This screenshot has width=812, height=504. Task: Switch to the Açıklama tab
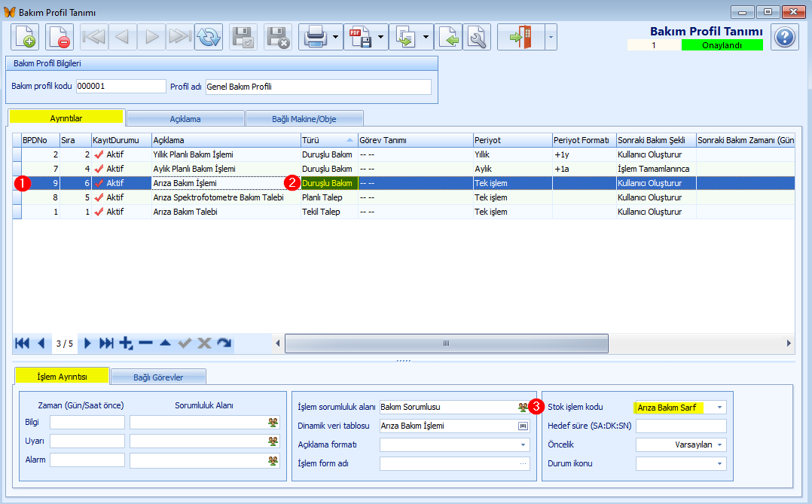[185, 118]
